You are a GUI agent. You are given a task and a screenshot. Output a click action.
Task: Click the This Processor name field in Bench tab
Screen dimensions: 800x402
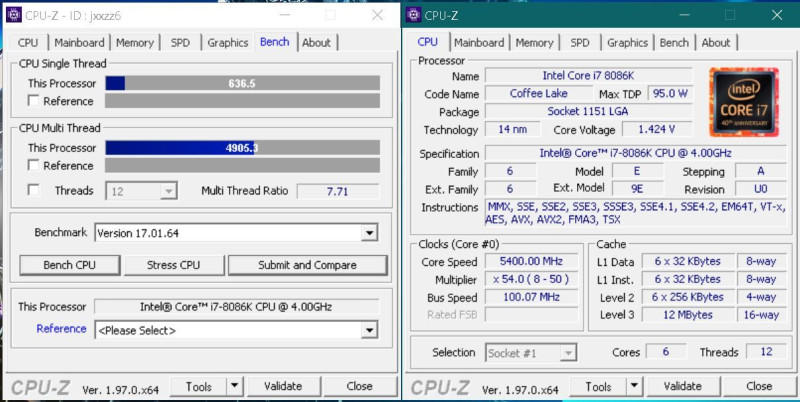(x=236, y=307)
